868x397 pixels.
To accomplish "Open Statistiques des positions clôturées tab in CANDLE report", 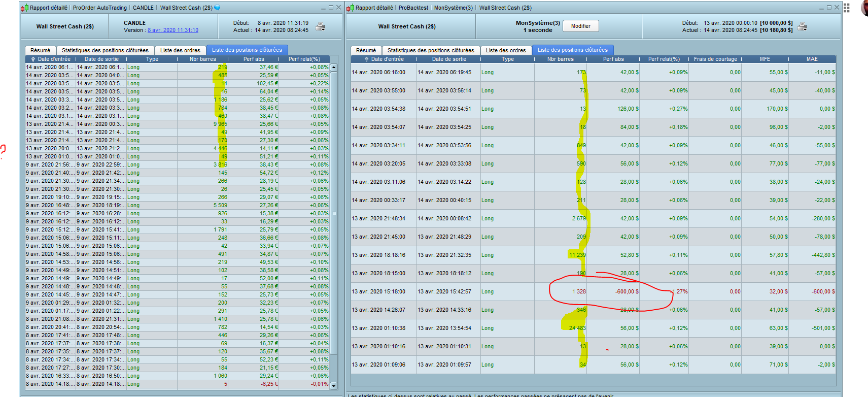I will tap(105, 50).
